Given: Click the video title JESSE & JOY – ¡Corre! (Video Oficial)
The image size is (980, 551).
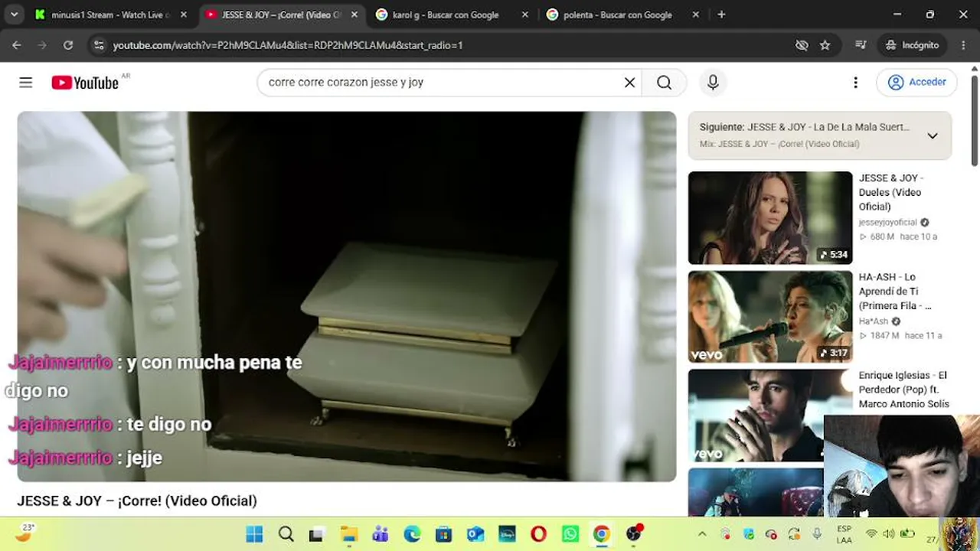Looking at the screenshot, I should (137, 501).
